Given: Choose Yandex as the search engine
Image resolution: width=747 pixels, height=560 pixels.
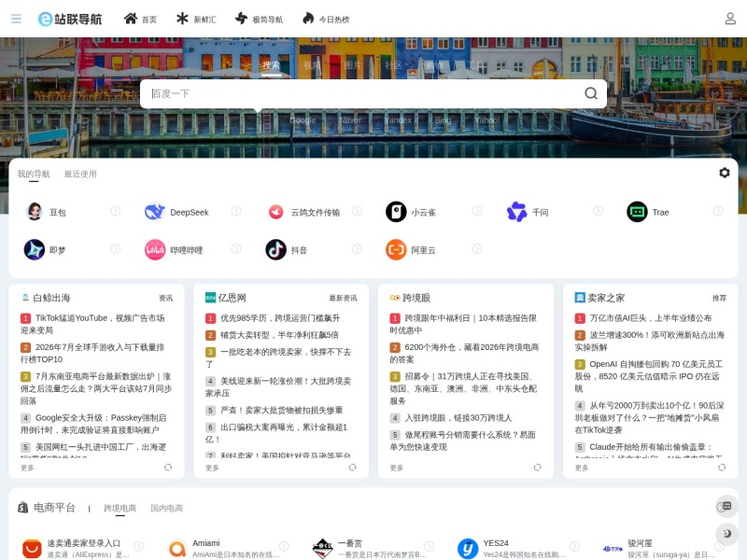Looking at the screenshot, I should click(x=398, y=120).
